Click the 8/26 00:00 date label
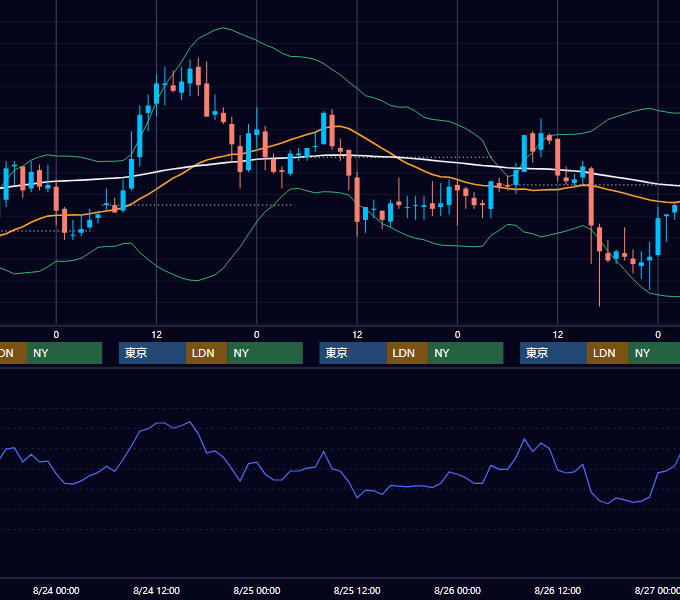The height and width of the screenshot is (600, 680). coord(457,590)
